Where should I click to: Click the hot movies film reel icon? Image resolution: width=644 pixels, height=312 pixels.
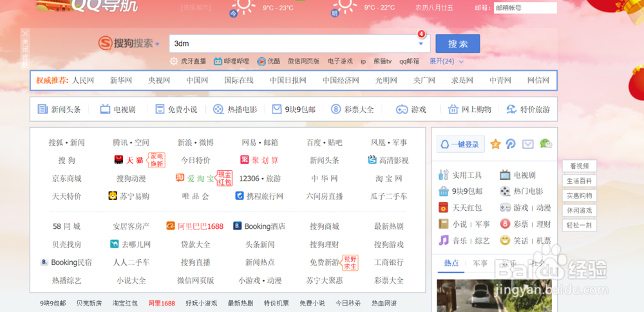click(x=218, y=110)
